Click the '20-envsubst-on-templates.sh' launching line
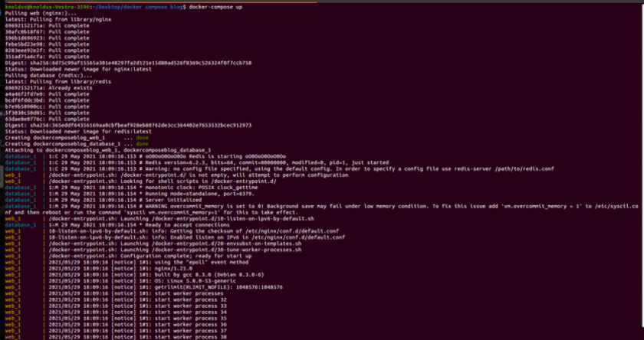This screenshot has width=644, height=340. 153,244
